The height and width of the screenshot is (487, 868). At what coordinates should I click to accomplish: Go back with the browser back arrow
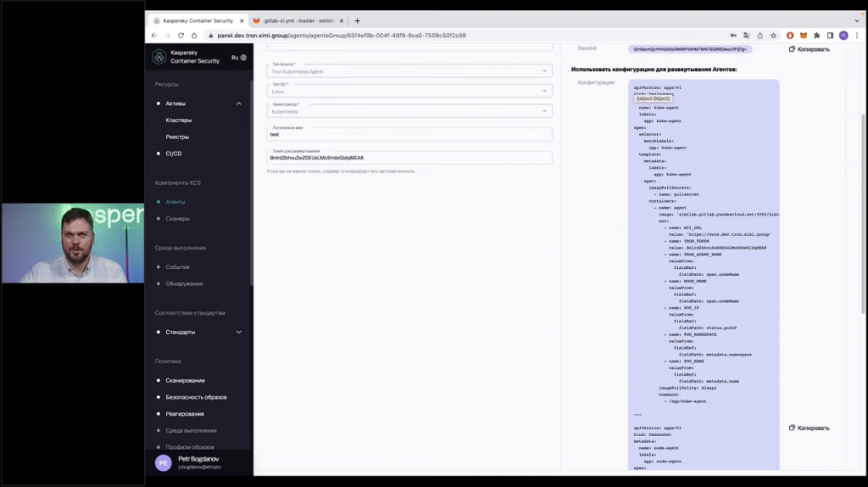click(154, 36)
